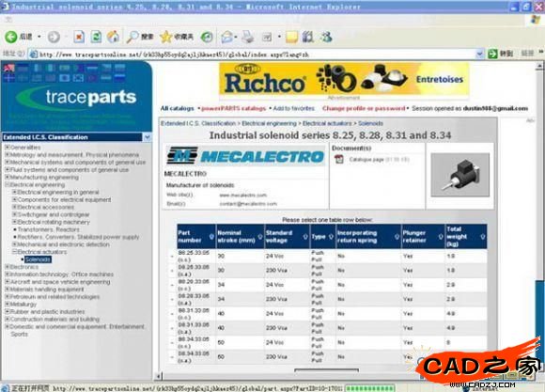This screenshot has width=545, height=392.
Task: Click the Richco advertisement banner
Action: click(x=344, y=80)
